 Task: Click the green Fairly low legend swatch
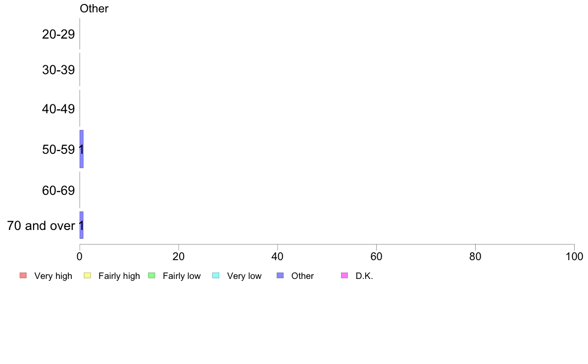(151, 275)
